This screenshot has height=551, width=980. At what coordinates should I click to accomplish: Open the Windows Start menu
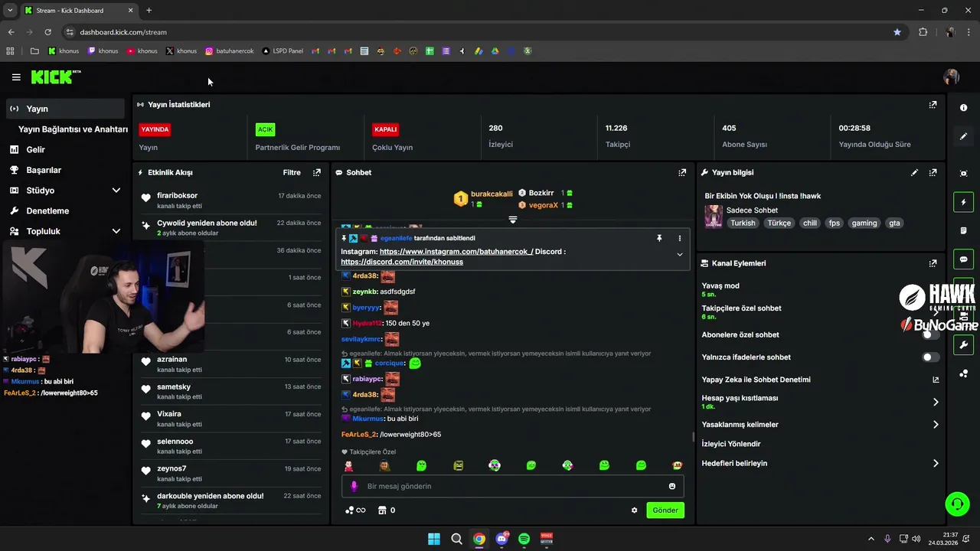point(434,539)
